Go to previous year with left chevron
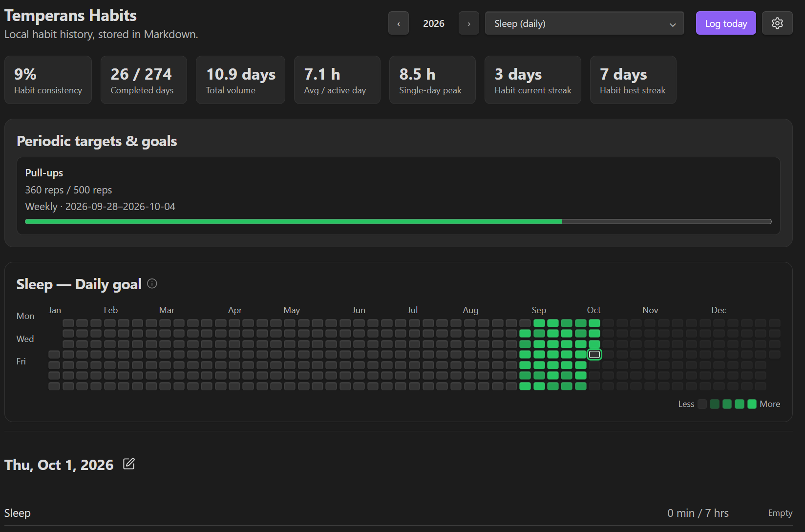805x532 pixels. (x=399, y=23)
